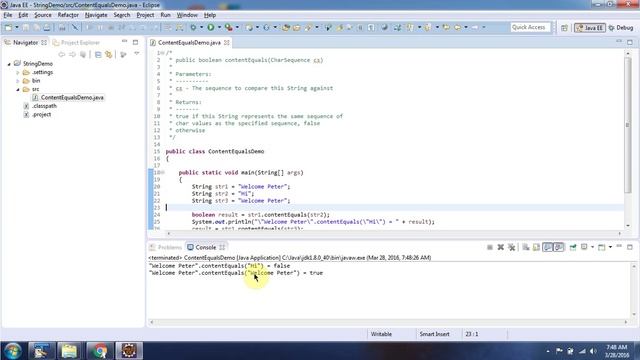Open Navigator view menu triangle

click(x=137, y=54)
